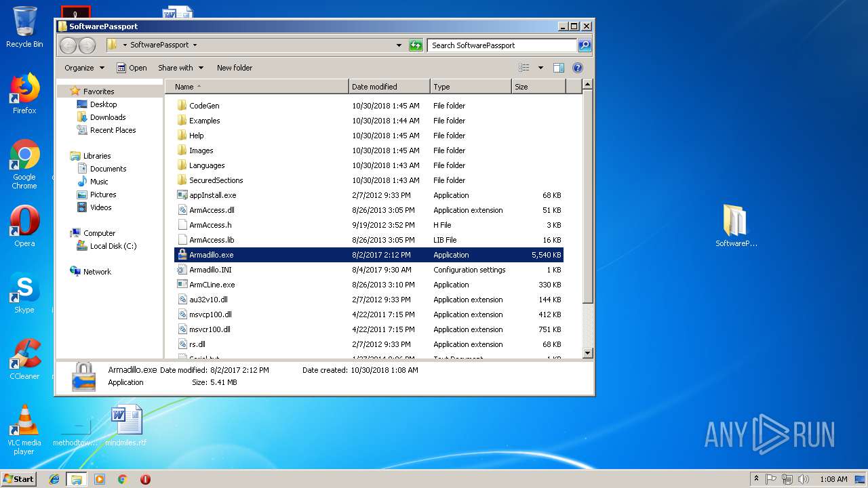Image resolution: width=868 pixels, height=488 pixels.
Task: Open the Organize dropdown menu
Action: point(84,68)
